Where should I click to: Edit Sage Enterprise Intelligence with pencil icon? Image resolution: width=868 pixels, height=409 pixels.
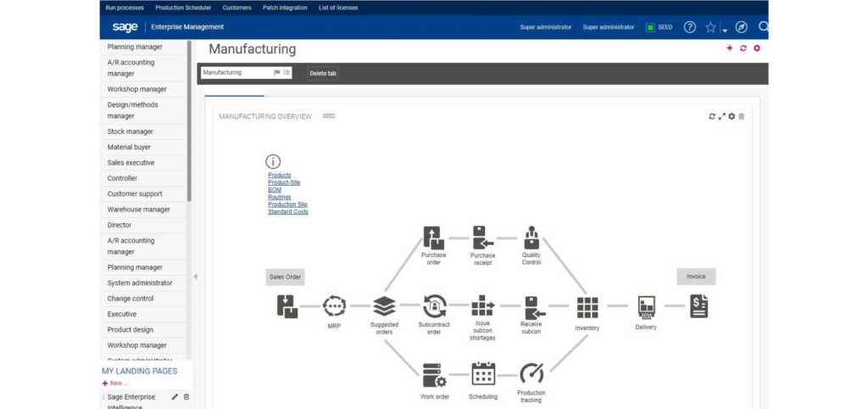tap(175, 397)
